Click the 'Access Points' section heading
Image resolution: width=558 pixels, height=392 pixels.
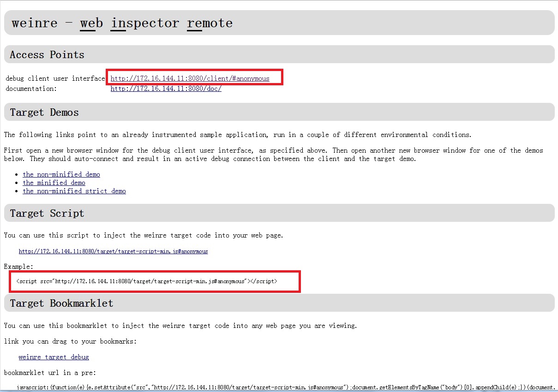point(47,54)
